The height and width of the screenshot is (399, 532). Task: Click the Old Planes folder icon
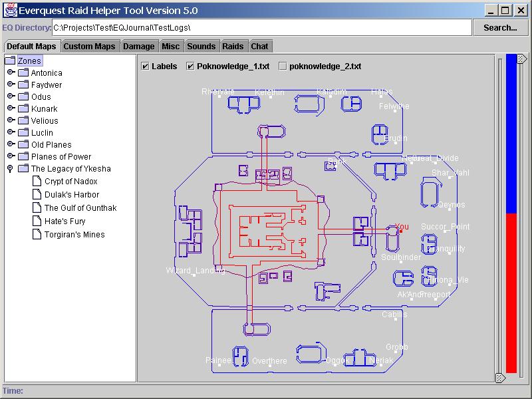point(23,144)
